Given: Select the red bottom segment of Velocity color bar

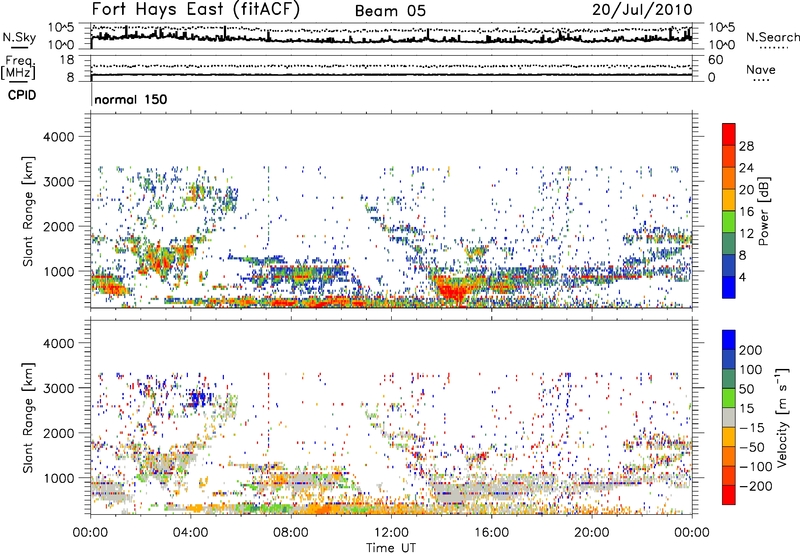Looking at the screenshot, I should coord(729,495).
